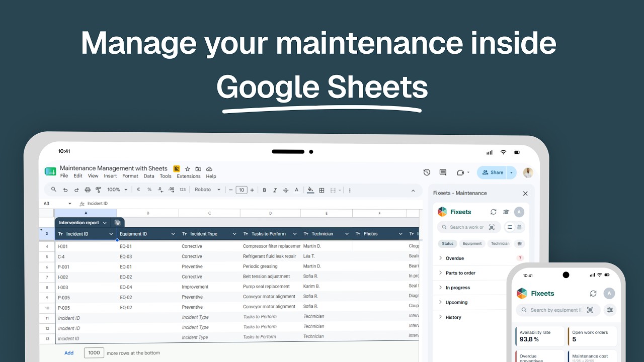Scan a code in the sidebar search
The width and height of the screenshot is (644, 362).
point(492,227)
